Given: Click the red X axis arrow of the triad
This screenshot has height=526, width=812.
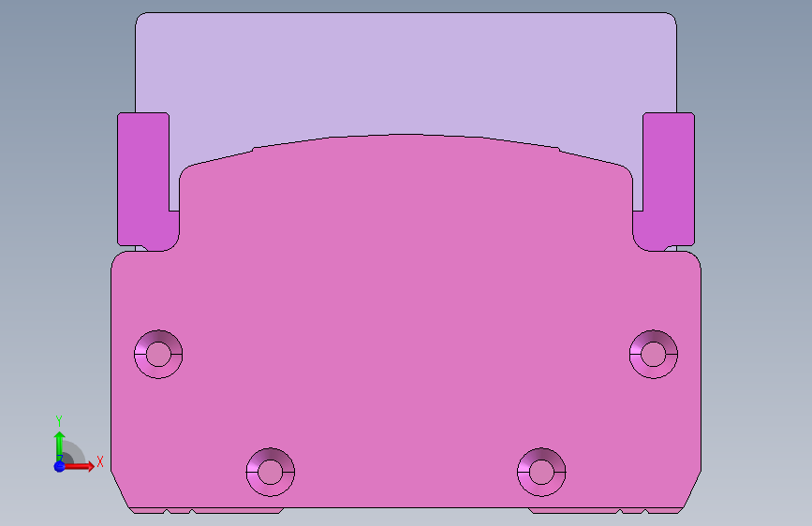Looking at the screenshot, I should pos(79,466).
